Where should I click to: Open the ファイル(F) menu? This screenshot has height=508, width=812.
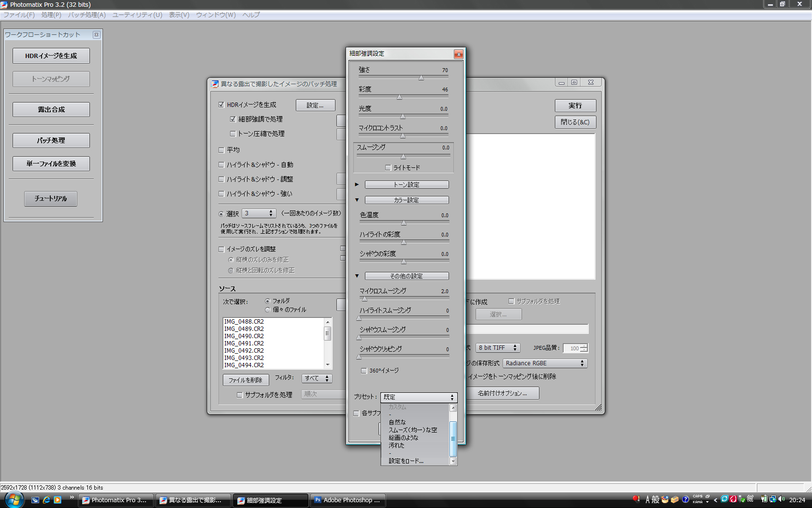[19, 15]
